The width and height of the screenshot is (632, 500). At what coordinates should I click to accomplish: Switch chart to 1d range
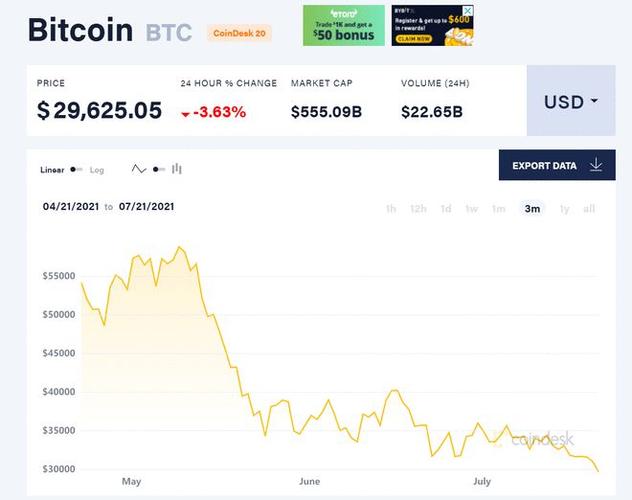click(446, 208)
